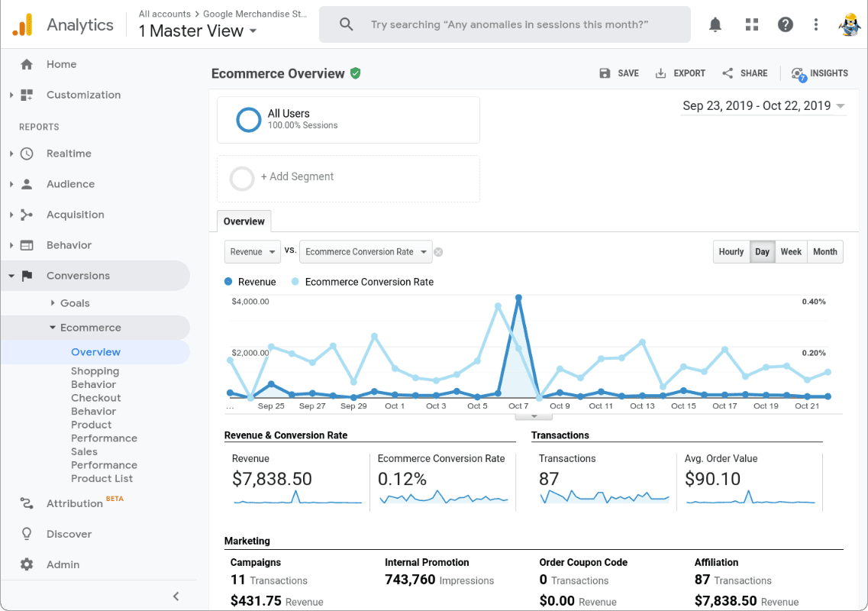868x611 pixels.
Task: Click the Export button
Action: pos(680,73)
